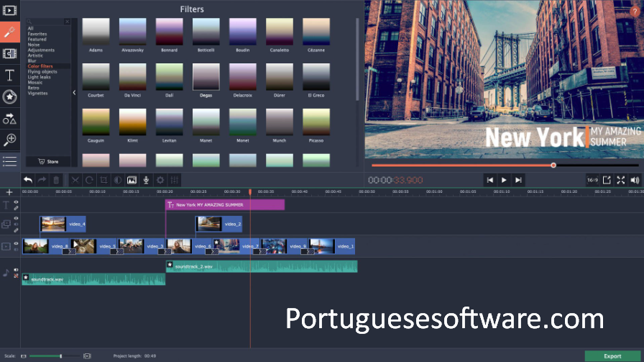Toggle main video track eye visibility
This screenshot has width=644, height=362.
point(16,243)
